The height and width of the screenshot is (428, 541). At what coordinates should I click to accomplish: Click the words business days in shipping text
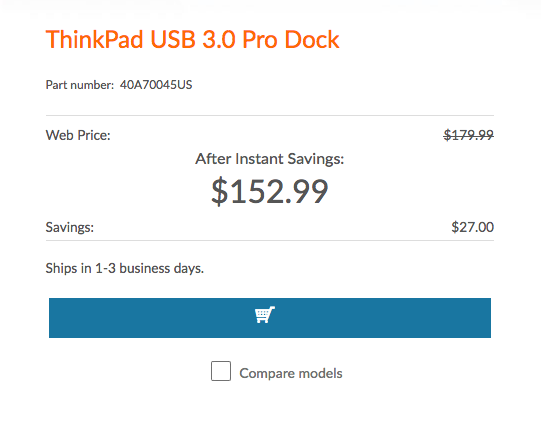coord(161,268)
